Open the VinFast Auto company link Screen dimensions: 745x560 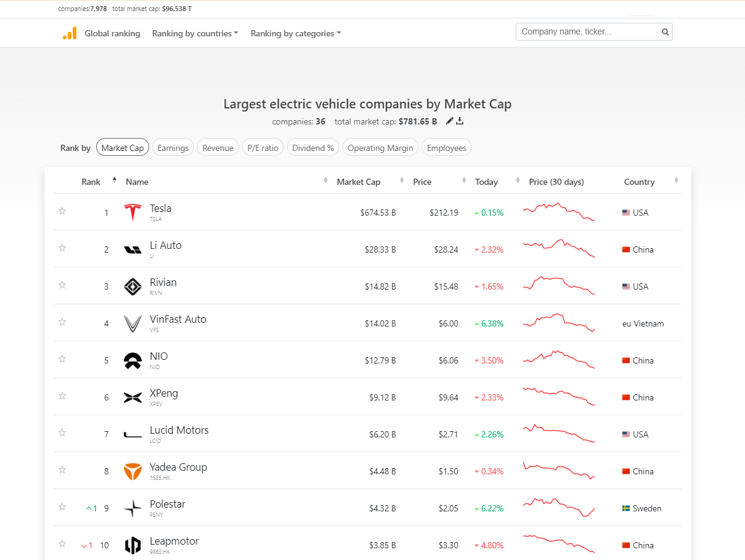click(178, 319)
